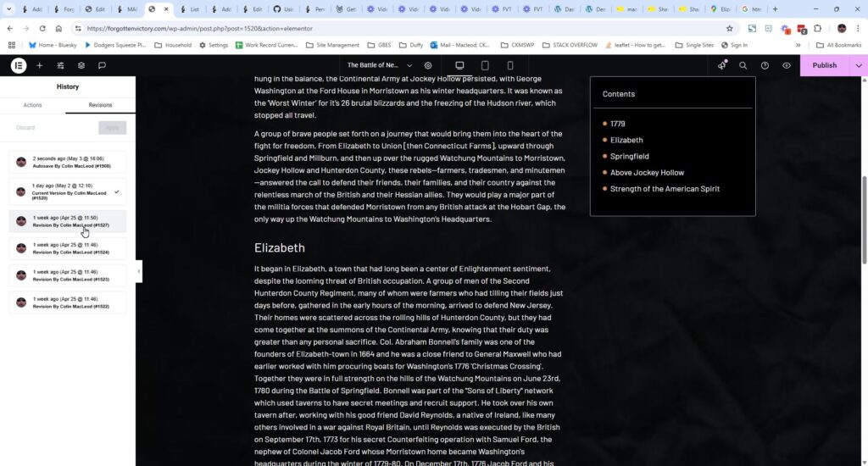The height and width of the screenshot is (466, 868).
Task: Open the Extensions puzzle icon
Action: (x=818, y=28)
